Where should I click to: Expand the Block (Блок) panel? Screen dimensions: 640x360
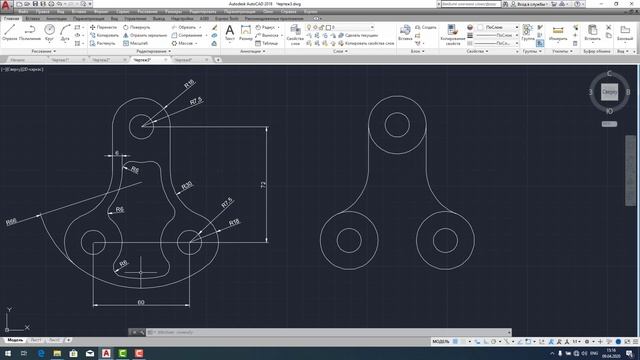(x=418, y=51)
